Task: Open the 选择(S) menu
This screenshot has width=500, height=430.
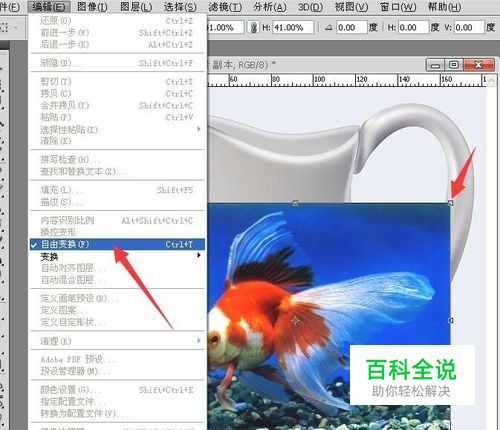Action: click(180, 7)
